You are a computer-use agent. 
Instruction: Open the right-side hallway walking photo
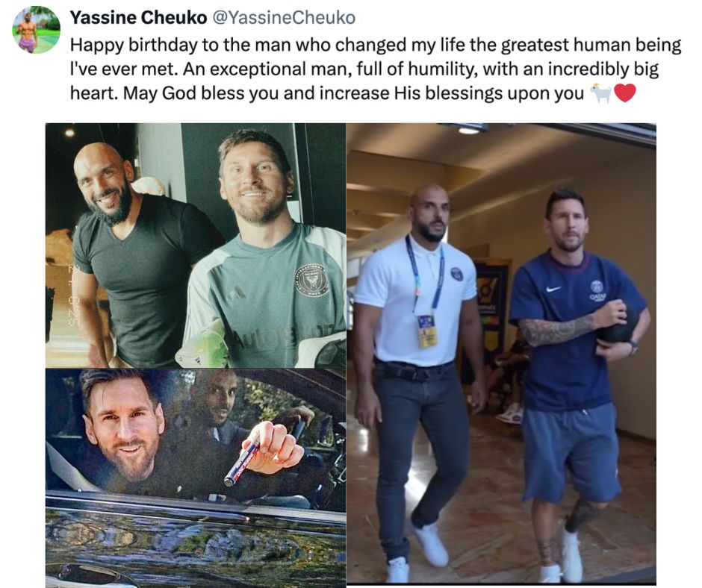(501, 353)
